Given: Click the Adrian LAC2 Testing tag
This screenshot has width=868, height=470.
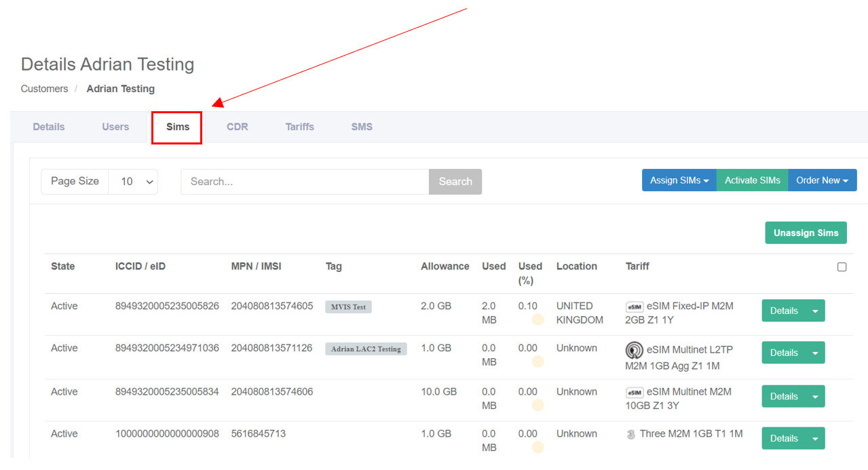Looking at the screenshot, I should pos(366,349).
